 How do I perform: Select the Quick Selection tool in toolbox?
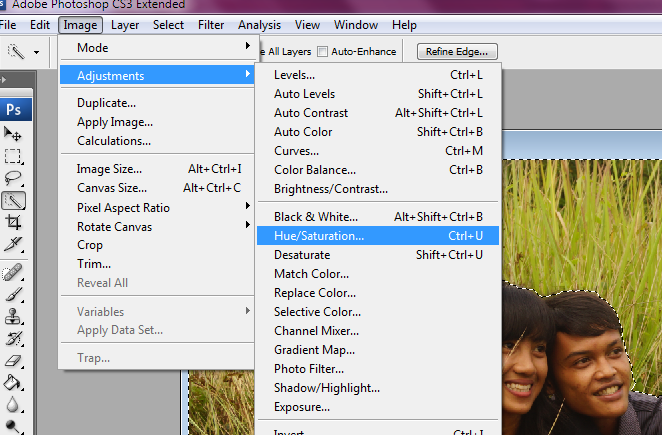14,201
